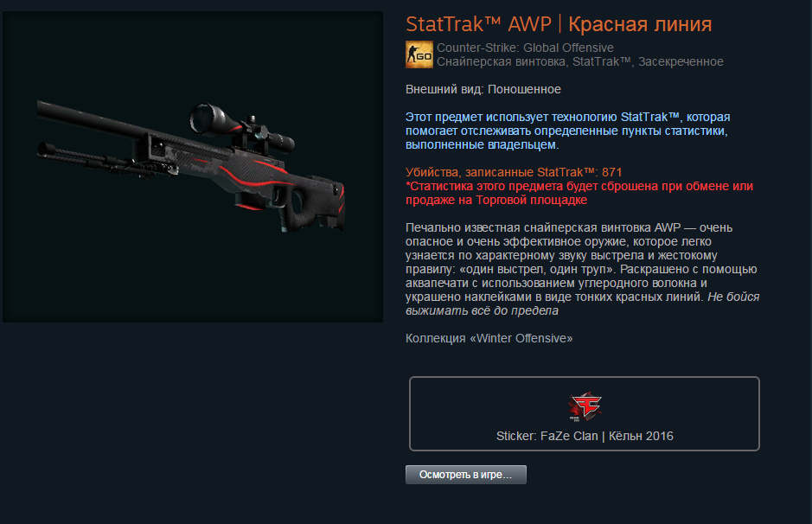Click 'Counter-Strike: Global Offensive' game name

(x=525, y=48)
